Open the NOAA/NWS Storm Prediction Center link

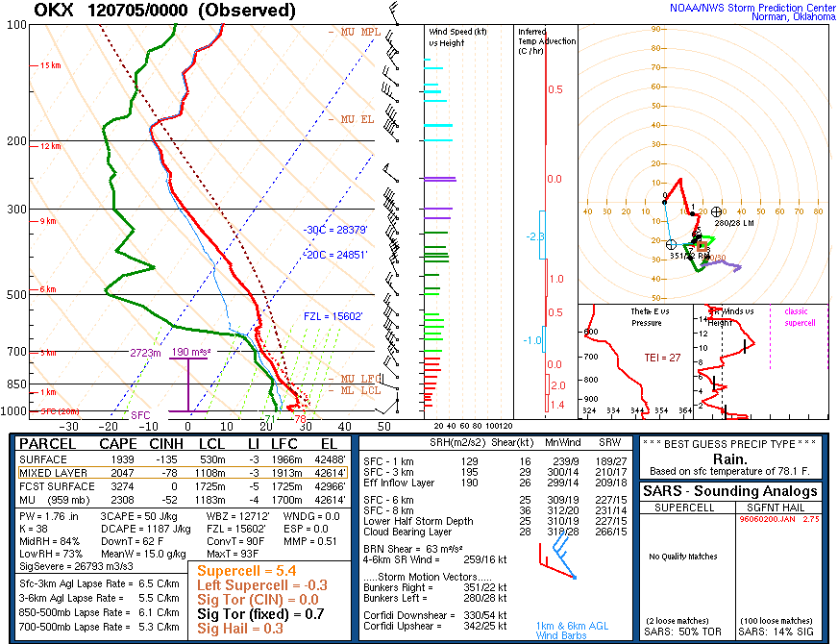[752, 8]
